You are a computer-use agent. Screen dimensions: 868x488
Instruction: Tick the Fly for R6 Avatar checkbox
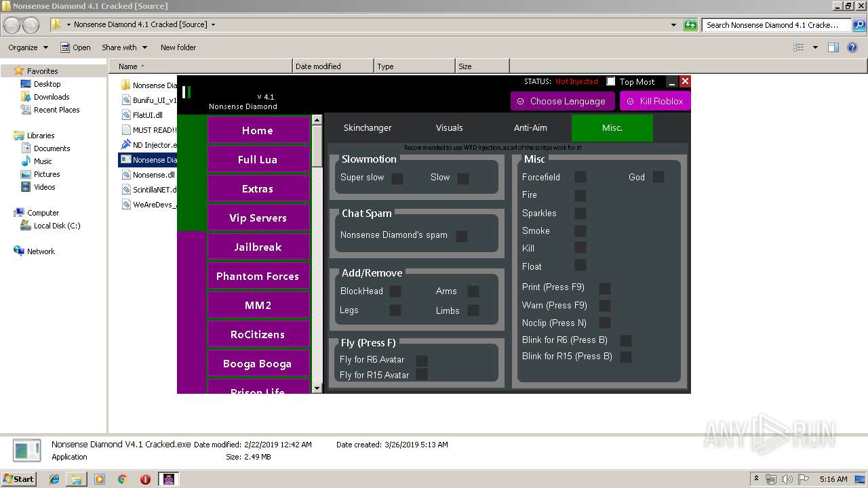tap(422, 361)
